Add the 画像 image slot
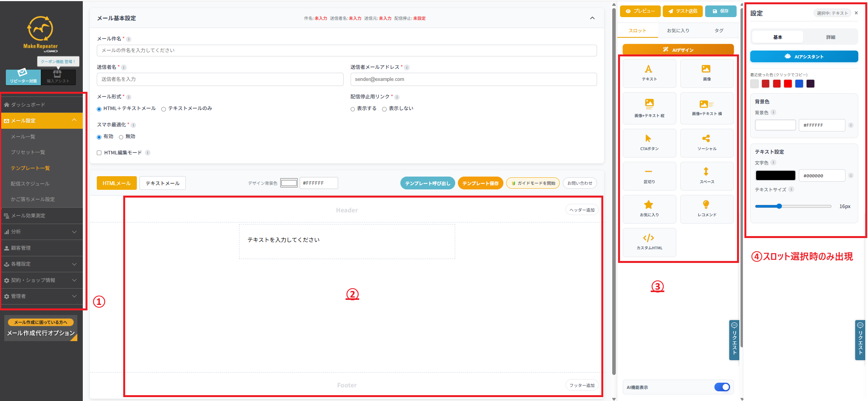Image resolution: width=868 pixels, height=401 pixels. (706, 73)
